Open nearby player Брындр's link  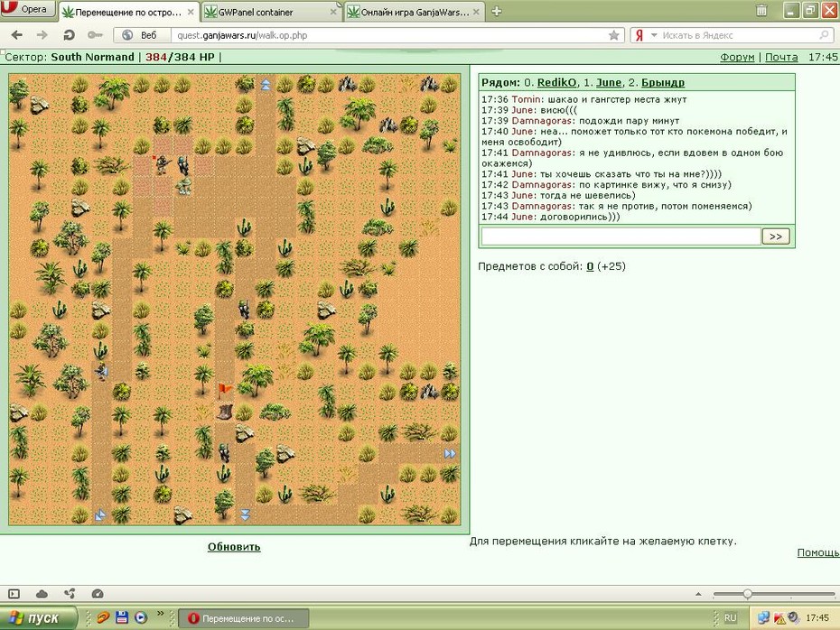coord(663,82)
